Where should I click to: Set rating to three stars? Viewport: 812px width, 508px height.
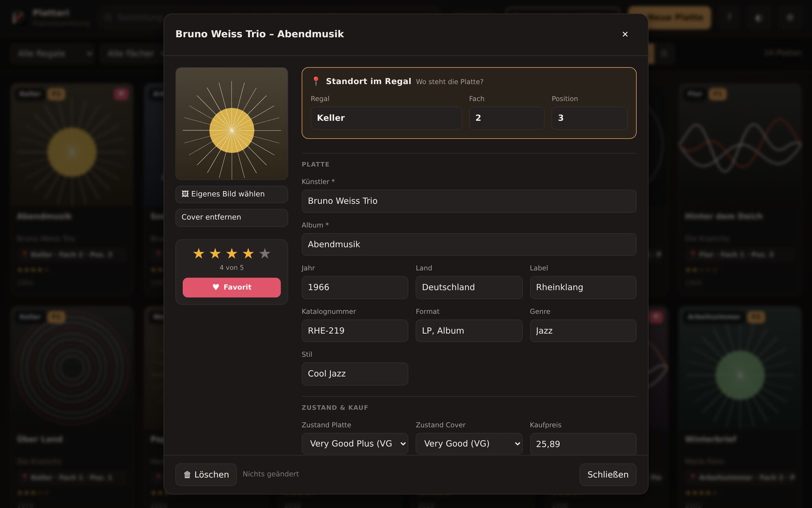(231, 253)
